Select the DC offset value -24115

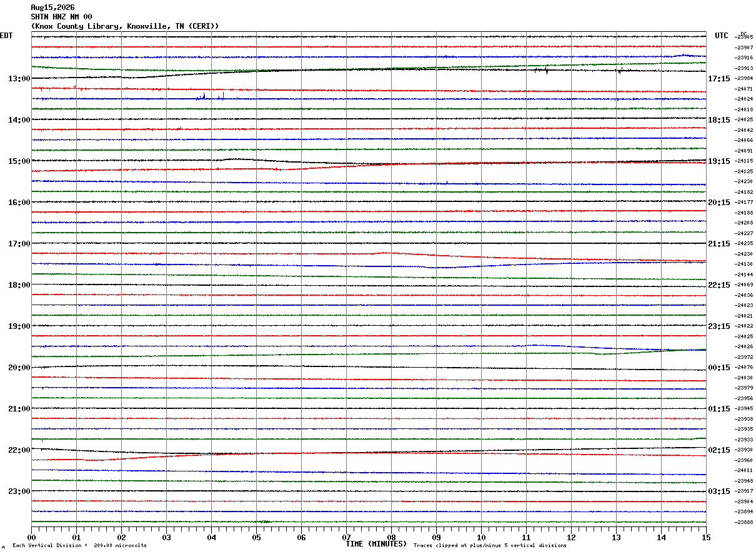pyautogui.click(x=744, y=161)
